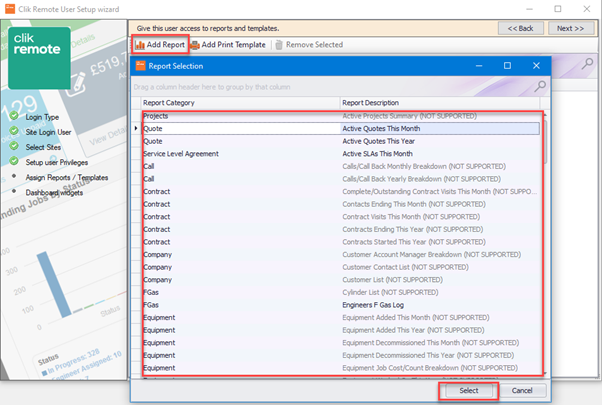Image resolution: width=602 pixels, height=405 pixels.
Task: Click row indicator arrow of selected Quote row
Action: point(136,128)
